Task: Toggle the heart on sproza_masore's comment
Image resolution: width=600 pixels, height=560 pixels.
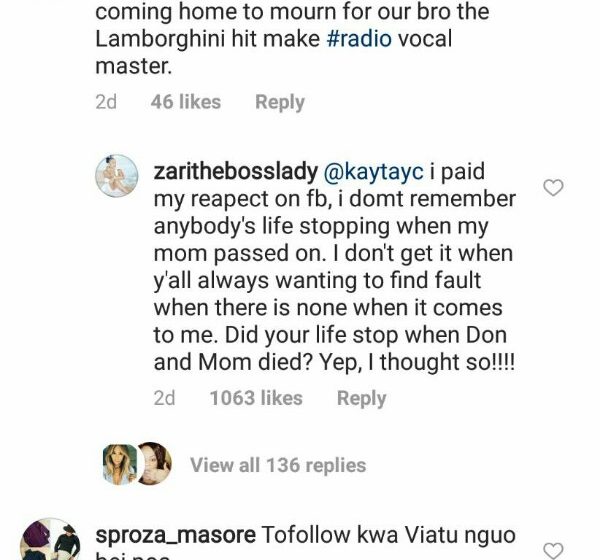Action: (x=552, y=548)
